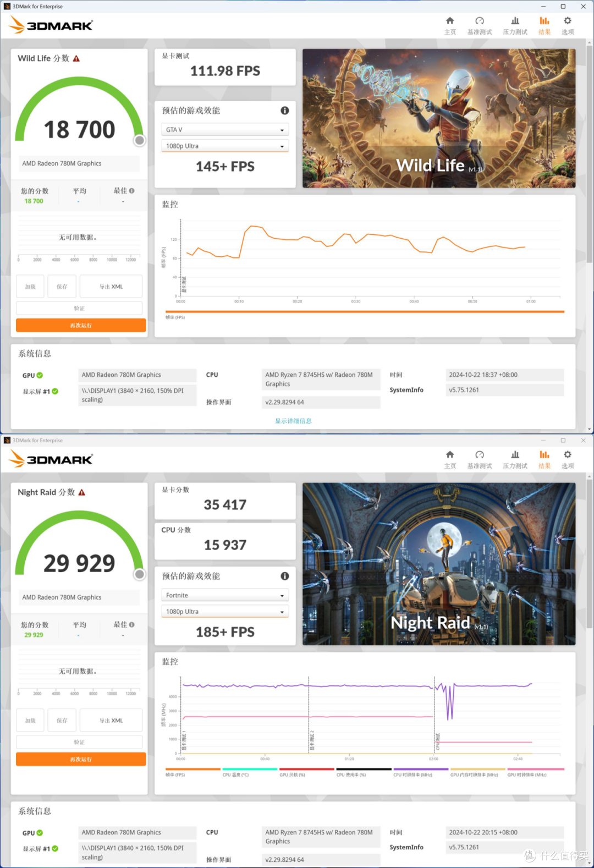Minimize the Night Raid 3DMark window

[543, 441]
